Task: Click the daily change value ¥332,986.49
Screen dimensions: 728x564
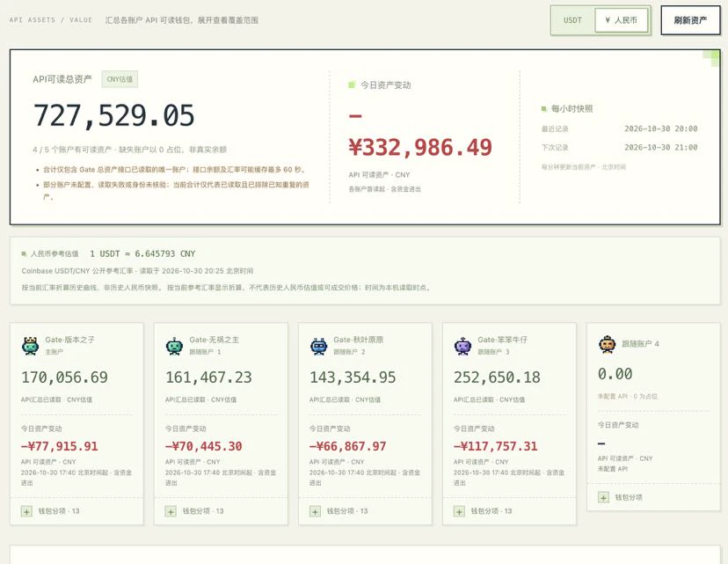Action: [420, 147]
